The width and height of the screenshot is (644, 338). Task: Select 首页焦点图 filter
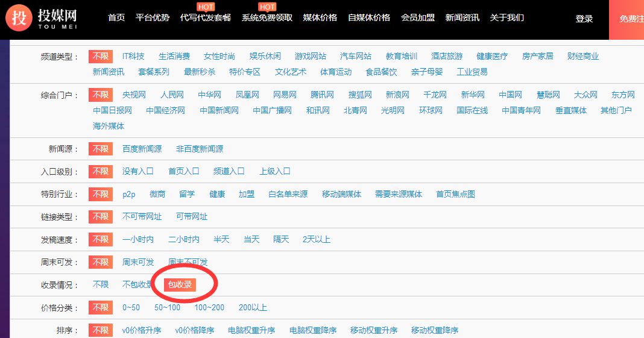tap(455, 194)
